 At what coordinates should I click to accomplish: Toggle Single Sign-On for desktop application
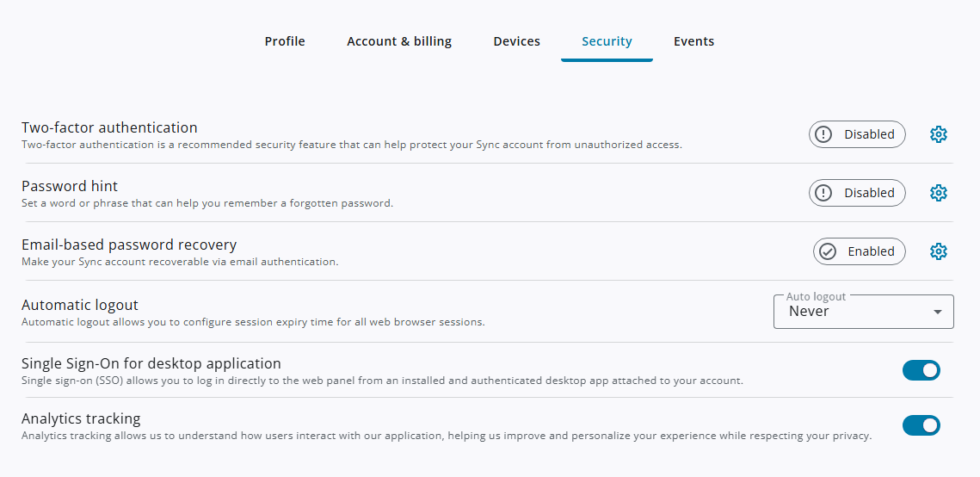pyautogui.click(x=921, y=370)
